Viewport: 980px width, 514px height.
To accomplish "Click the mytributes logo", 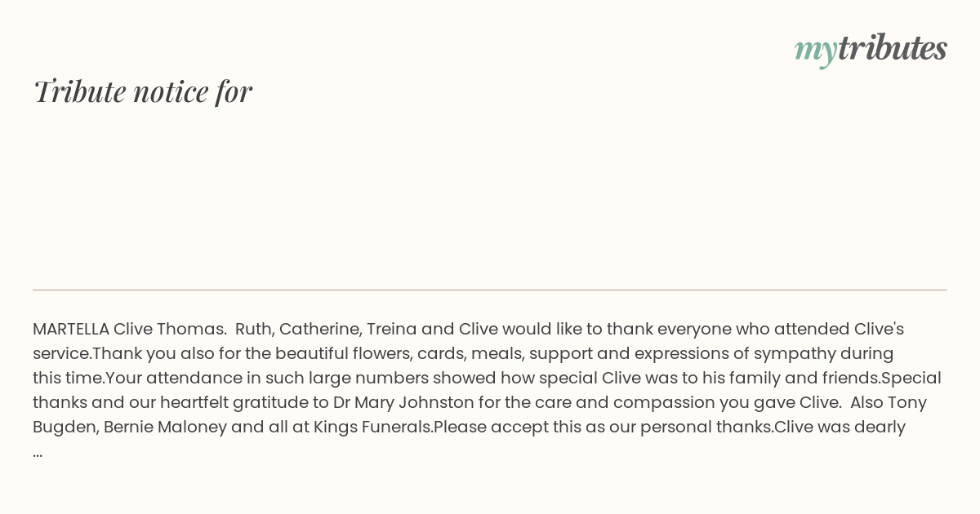I will coord(871,49).
